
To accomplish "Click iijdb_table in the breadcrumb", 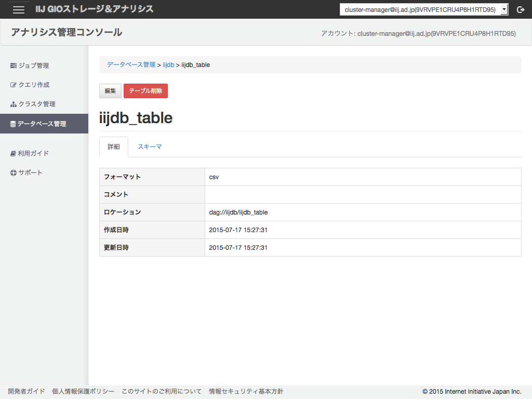I will pos(196,65).
